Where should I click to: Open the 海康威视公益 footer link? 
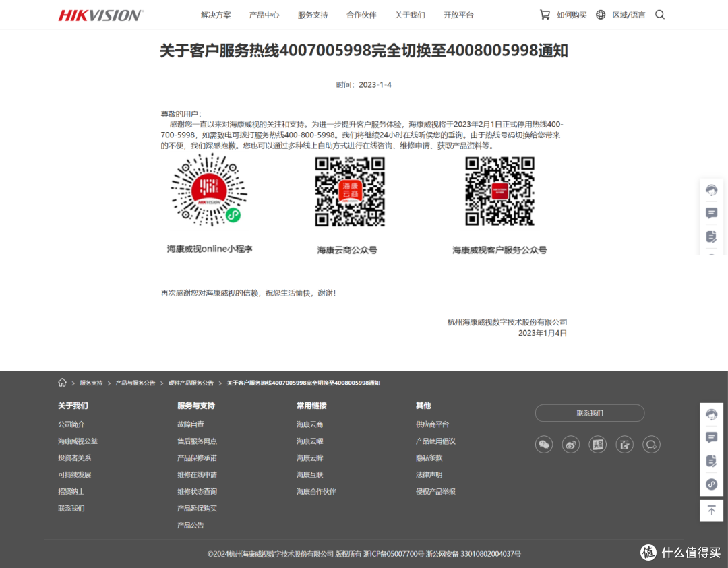click(78, 441)
